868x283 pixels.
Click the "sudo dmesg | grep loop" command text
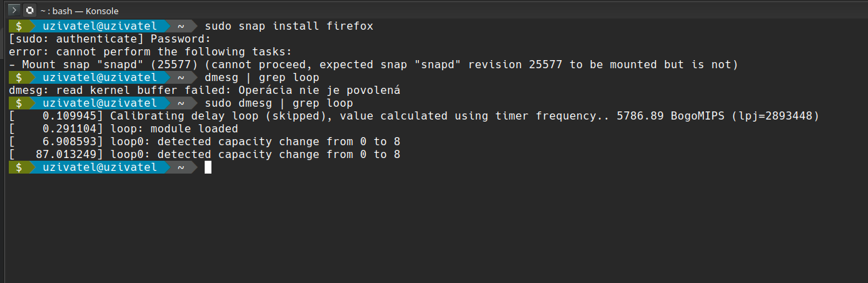278,103
